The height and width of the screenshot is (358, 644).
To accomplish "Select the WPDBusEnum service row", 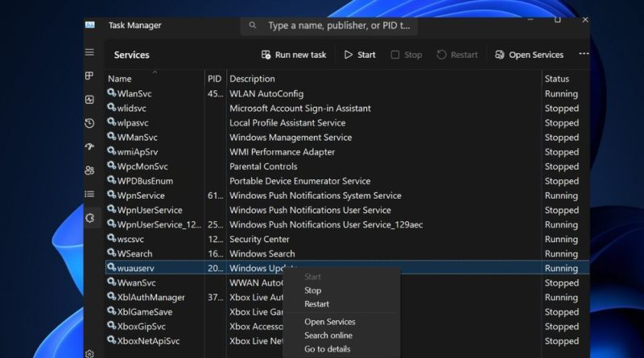I will coord(348,181).
